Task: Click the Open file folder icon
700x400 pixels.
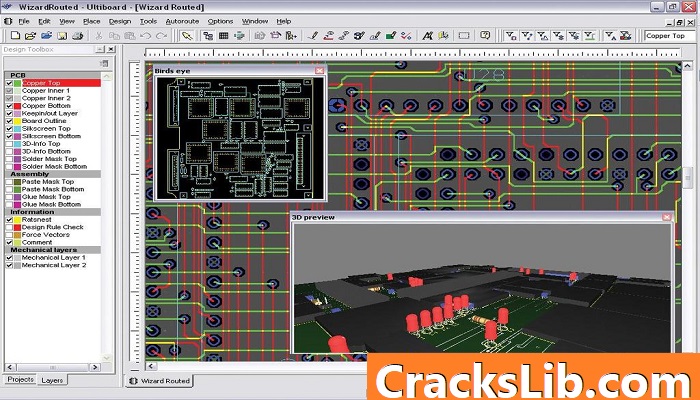Action: [x=30, y=36]
